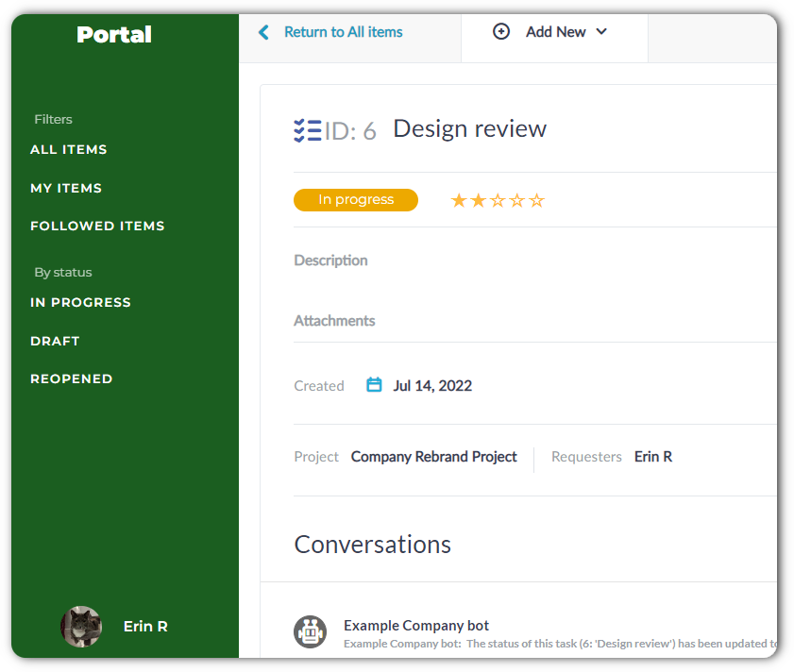Click Erin R's profile photo in sidebar
This screenshot has width=794, height=672.
click(81, 626)
